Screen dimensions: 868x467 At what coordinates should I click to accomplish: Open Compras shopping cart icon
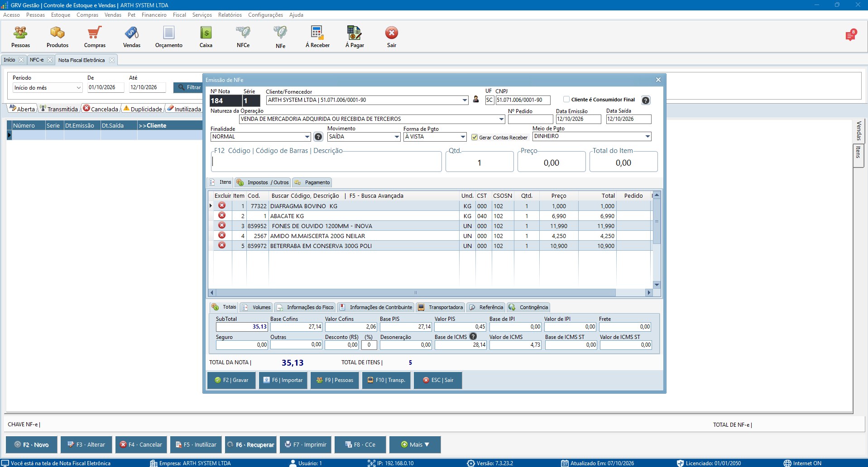95,37
